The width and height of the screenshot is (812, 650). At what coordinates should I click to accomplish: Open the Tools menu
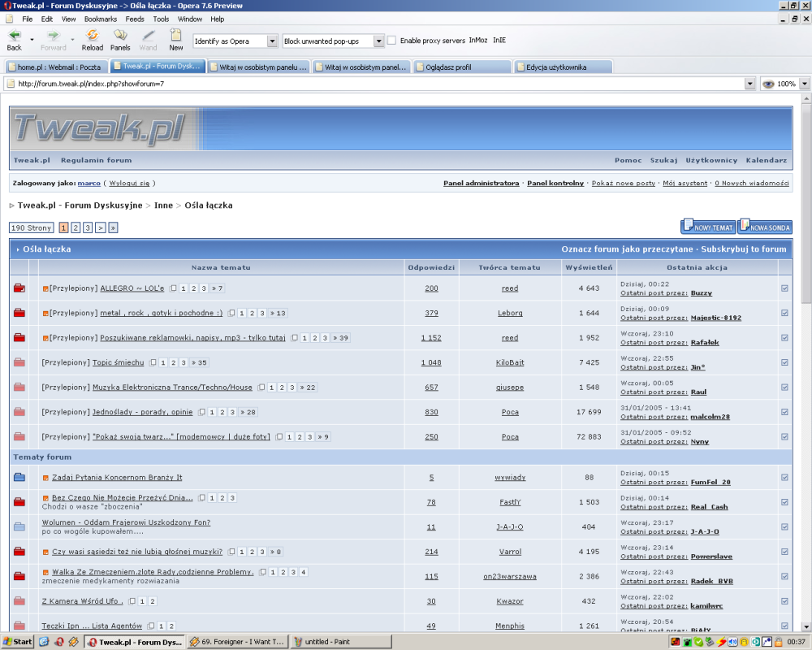tap(161, 19)
